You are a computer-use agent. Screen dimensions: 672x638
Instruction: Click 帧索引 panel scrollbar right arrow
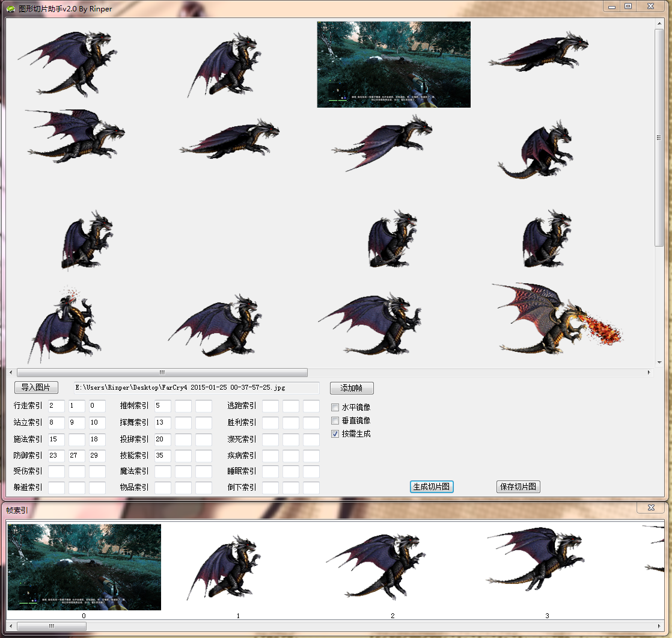click(659, 626)
